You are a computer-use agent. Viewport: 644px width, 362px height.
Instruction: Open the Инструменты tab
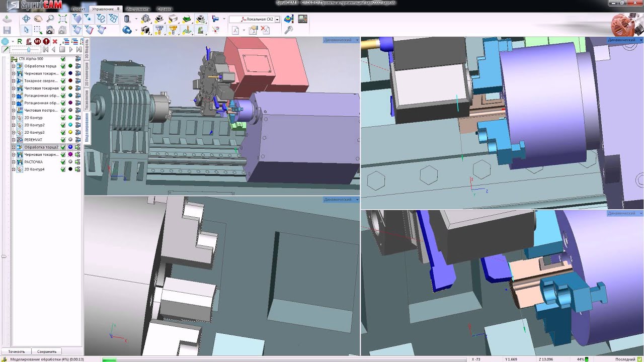pyautogui.click(x=137, y=9)
